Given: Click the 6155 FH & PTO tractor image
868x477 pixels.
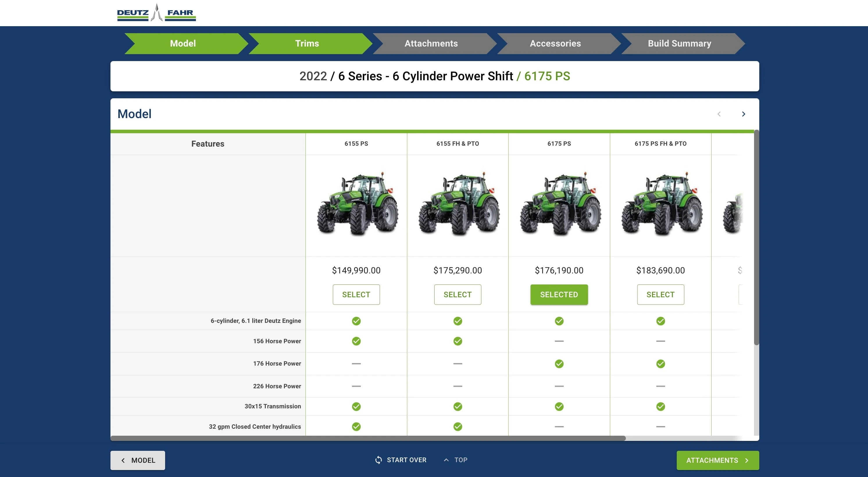Looking at the screenshot, I should point(458,204).
